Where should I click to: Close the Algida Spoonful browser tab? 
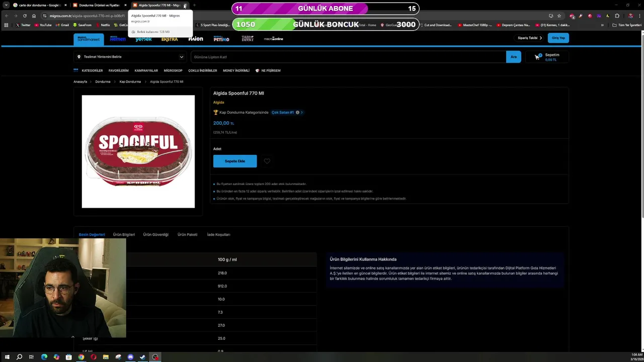point(185,5)
